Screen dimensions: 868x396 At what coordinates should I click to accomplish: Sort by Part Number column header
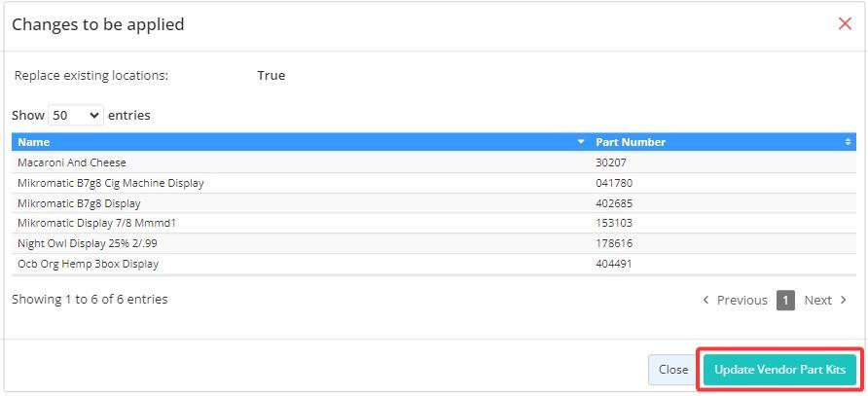point(723,142)
